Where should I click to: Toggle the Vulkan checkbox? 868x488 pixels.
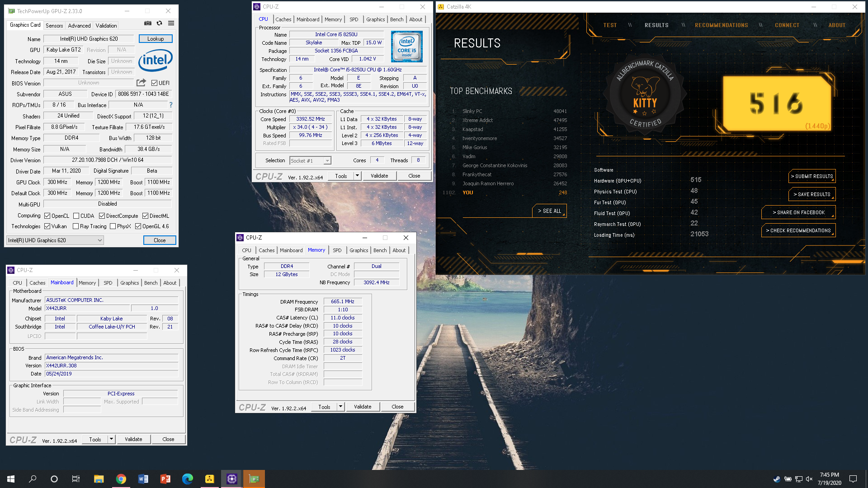[47, 226]
